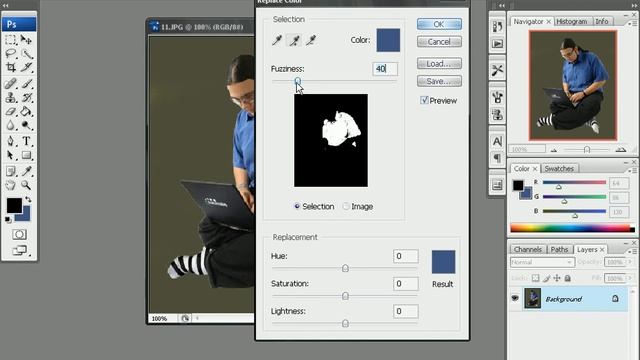Click the Load... button
The image size is (640, 360).
point(439,64)
